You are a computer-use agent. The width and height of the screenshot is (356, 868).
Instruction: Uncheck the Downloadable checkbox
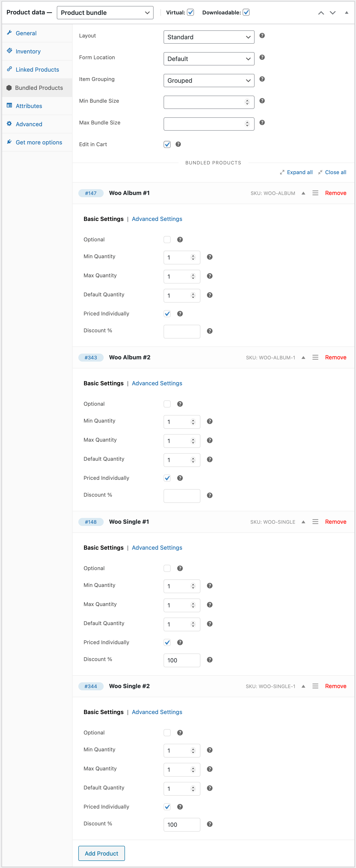[x=246, y=12]
